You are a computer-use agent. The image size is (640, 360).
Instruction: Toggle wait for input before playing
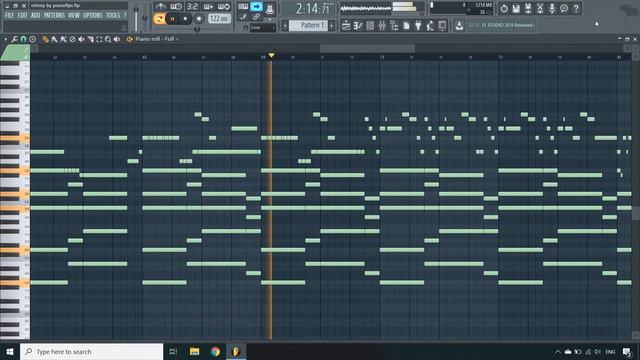176,7
